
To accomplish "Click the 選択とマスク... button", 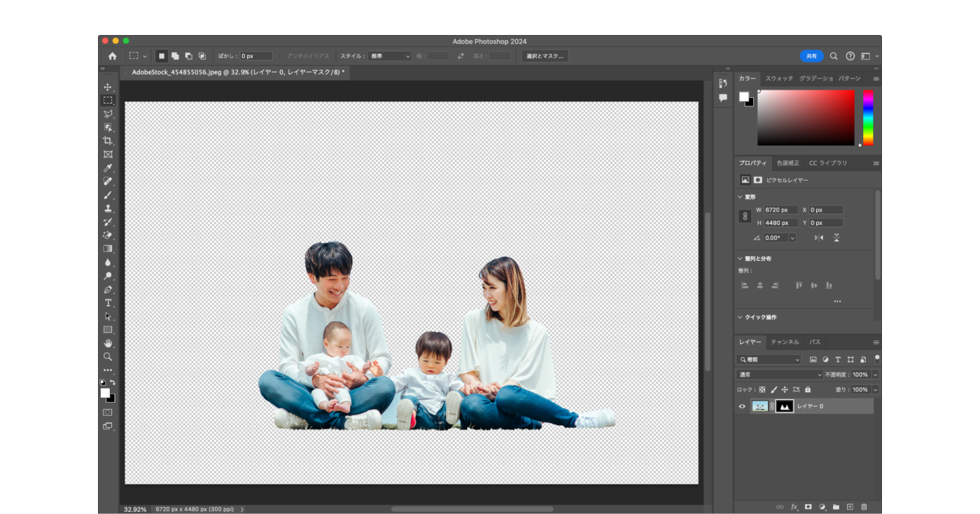I will 545,56.
